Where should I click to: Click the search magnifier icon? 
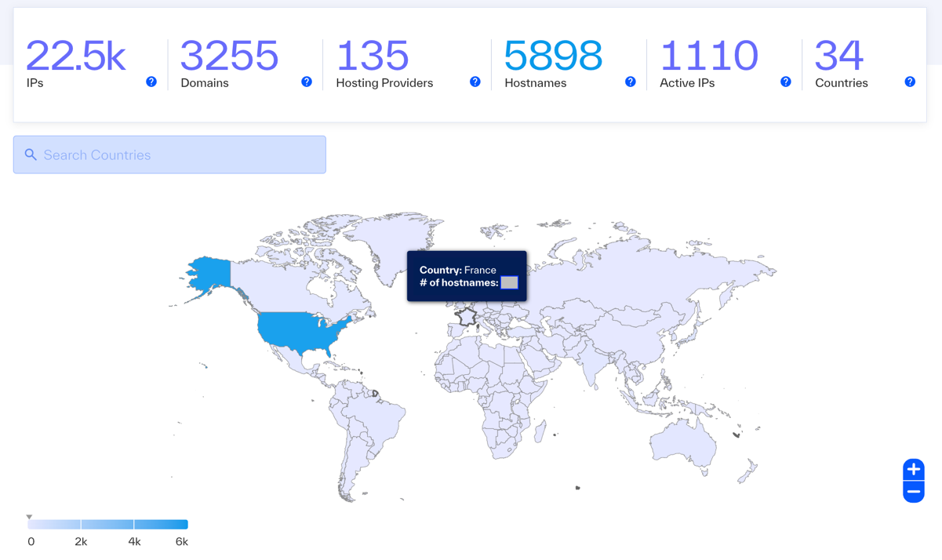coord(31,155)
